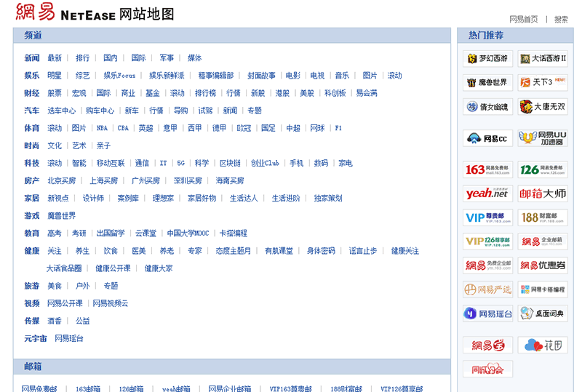Viewport: 582px width, 392px height.
Task: Open 公益 in the media row
Action: click(x=82, y=321)
